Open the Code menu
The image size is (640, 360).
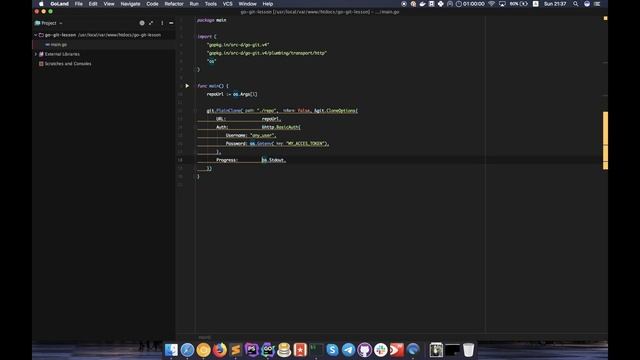click(x=152, y=4)
